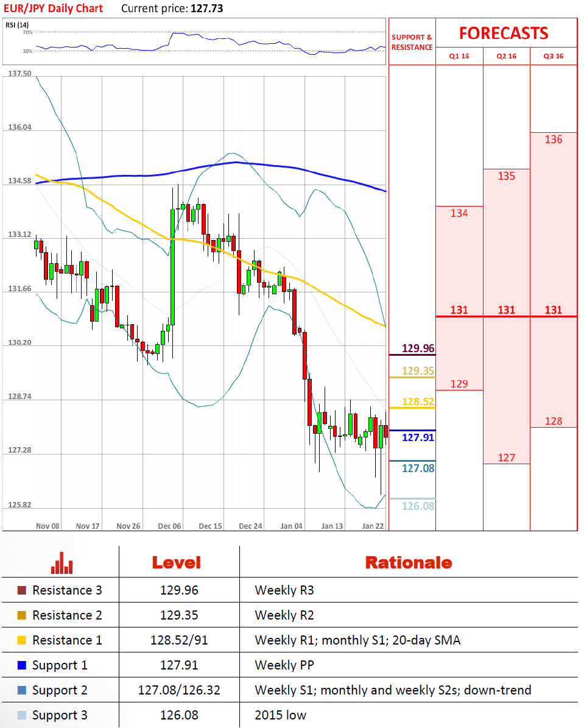Select the Q3 16 forecast column header

pyautogui.click(x=554, y=56)
